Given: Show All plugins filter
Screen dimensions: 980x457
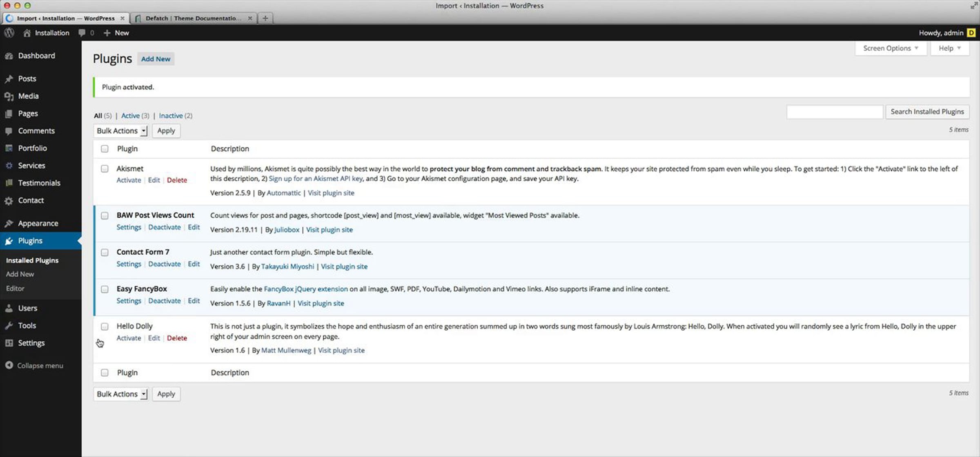Looking at the screenshot, I should click(98, 116).
